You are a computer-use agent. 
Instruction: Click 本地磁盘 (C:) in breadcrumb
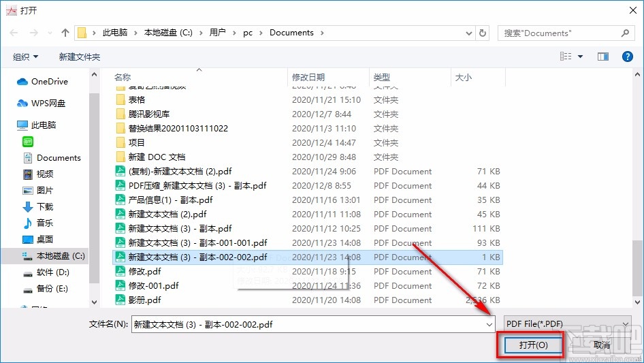point(168,33)
